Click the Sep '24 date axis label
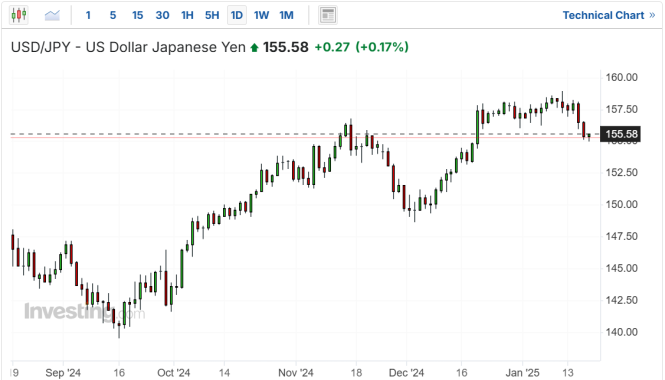665x380 pixels. tap(63, 373)
